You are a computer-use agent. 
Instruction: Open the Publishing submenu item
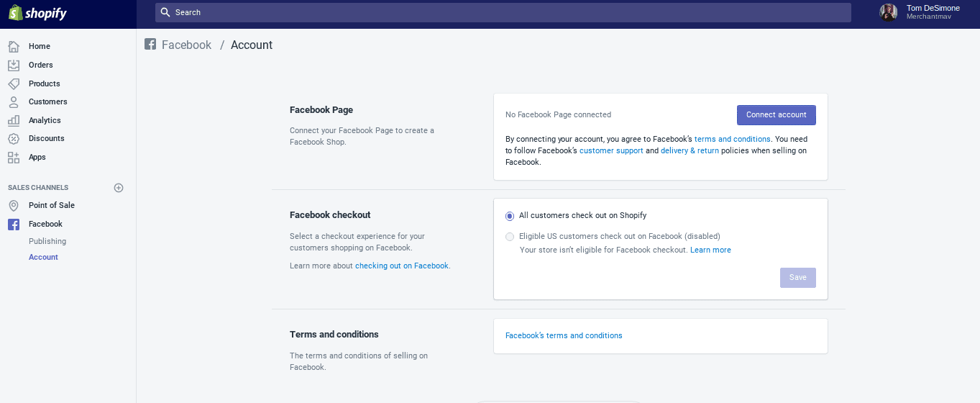(x=47, y=242)
